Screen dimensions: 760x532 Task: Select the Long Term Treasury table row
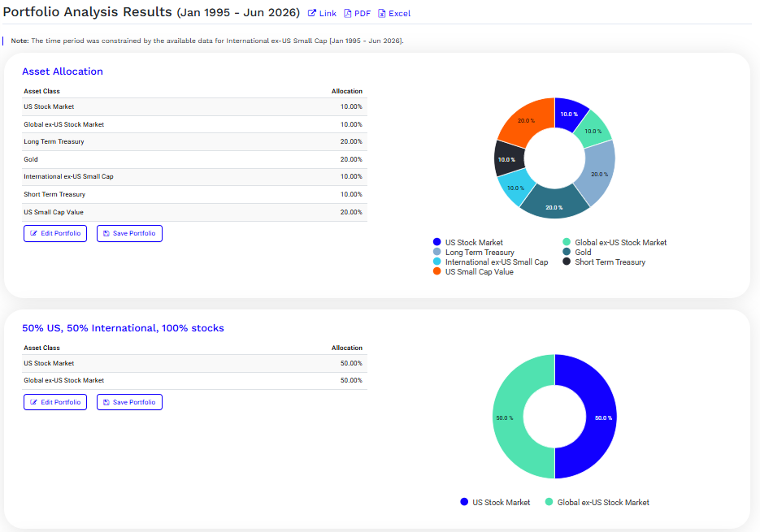click(x=194, y=142)
